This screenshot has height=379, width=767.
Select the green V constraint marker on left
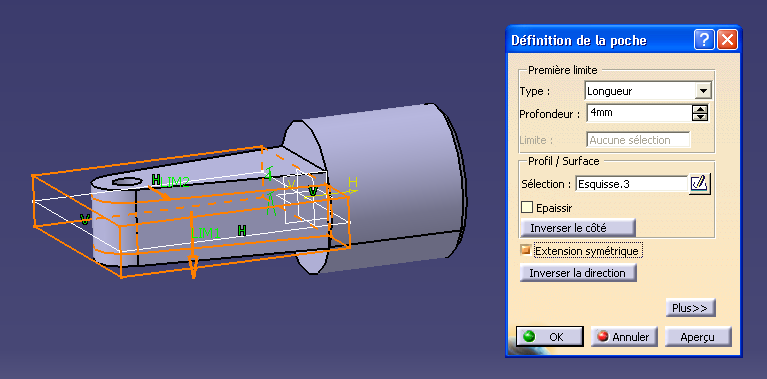[85, 219]
